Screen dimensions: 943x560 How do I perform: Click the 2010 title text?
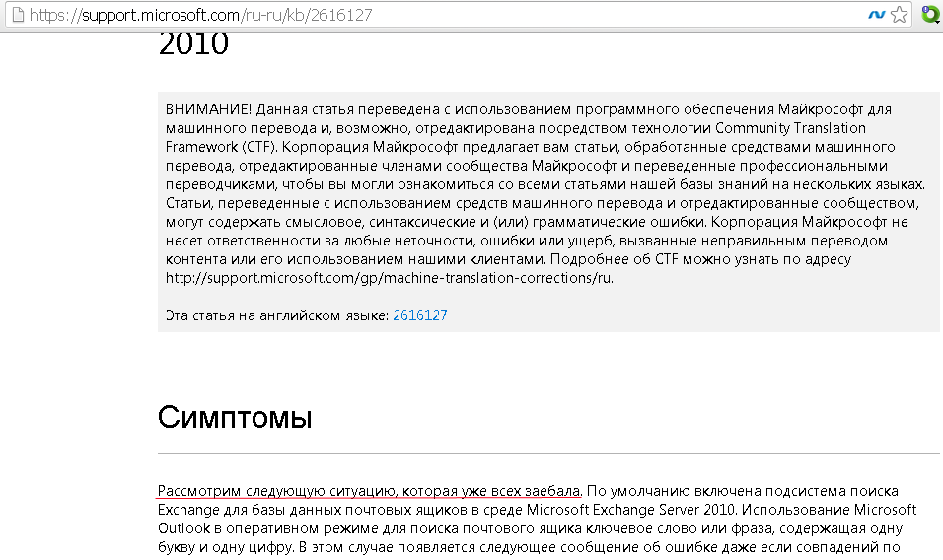[x=193, y=43]
